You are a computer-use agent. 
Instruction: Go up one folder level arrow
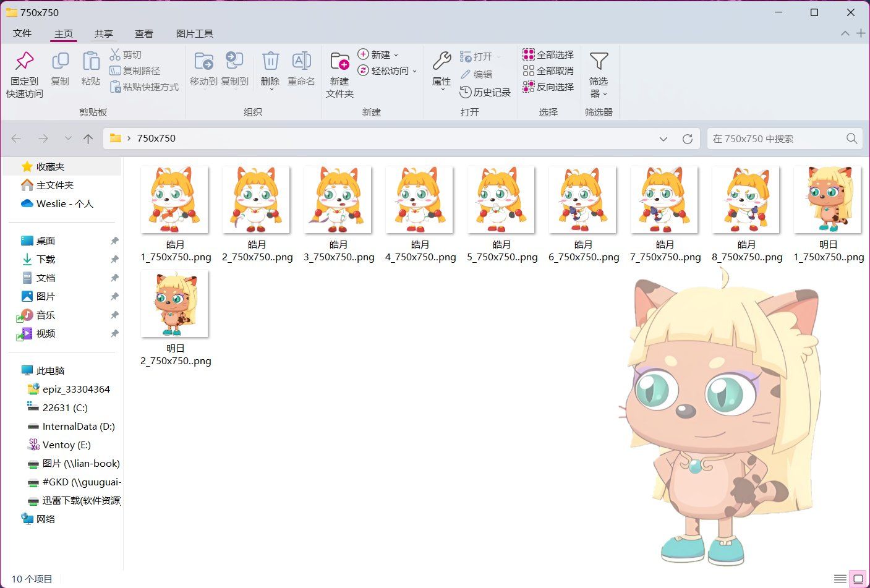88,138
